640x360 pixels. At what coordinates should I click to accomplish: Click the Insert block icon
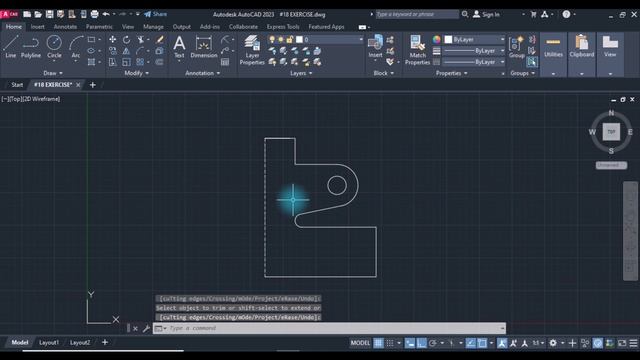pyautogui.click(x=375, y=46)
